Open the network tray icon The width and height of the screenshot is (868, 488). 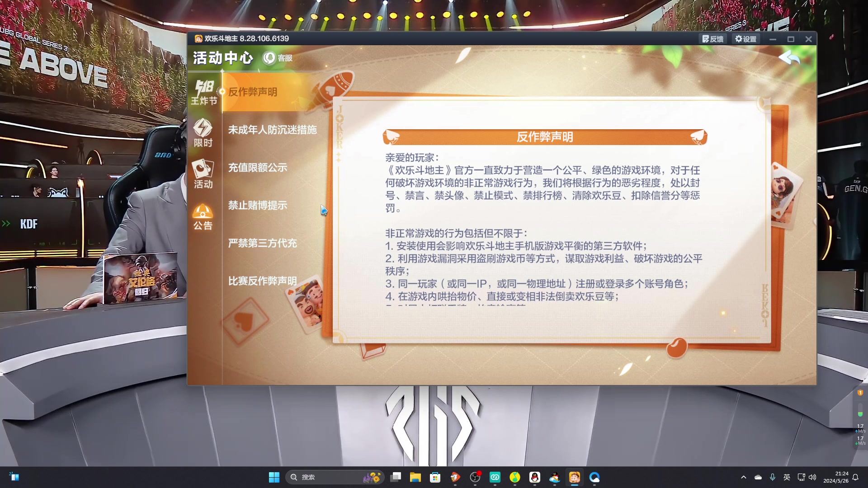(x=802, y=477)
